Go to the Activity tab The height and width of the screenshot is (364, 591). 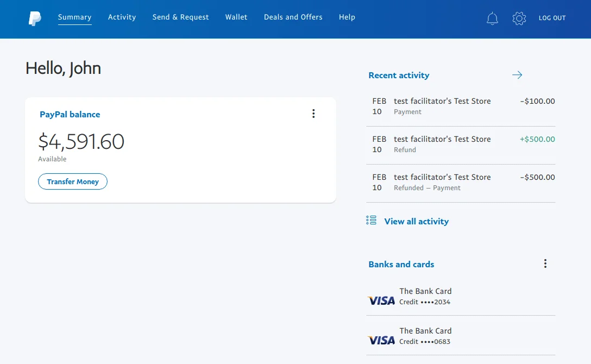122,17
